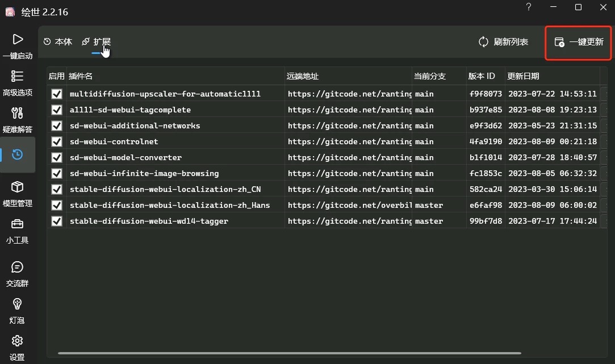The width and height of the screenshot is (615, 364).
Task: Switch to the 本体 tab
Action: [x=57, y=41]
